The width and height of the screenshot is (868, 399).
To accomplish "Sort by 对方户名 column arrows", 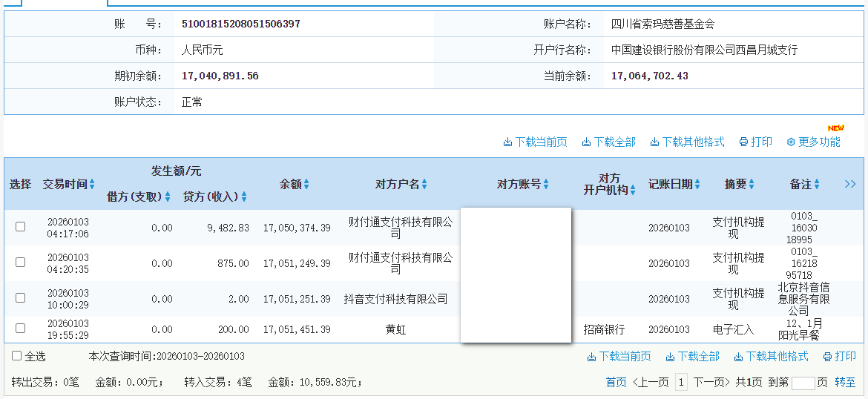I will (x=424, y=185).
